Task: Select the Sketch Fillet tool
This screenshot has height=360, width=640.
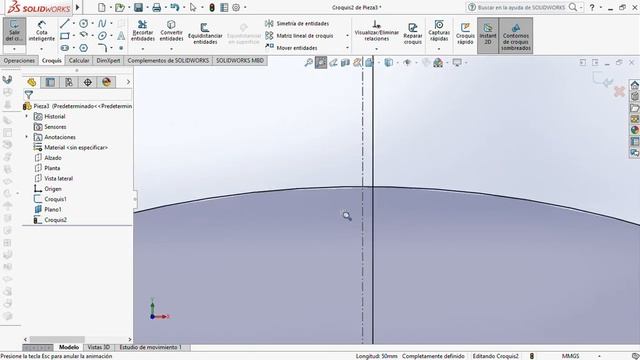Action: click(x=102, y=48)
